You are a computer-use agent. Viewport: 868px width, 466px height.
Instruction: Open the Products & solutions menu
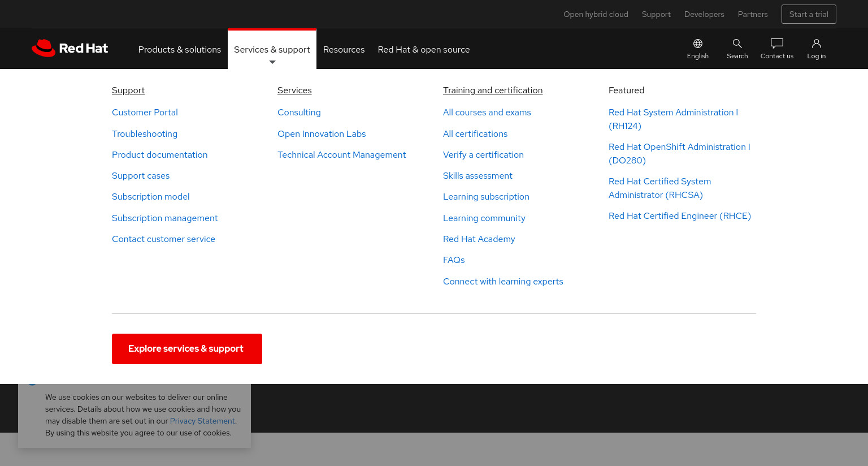point(180,50)
